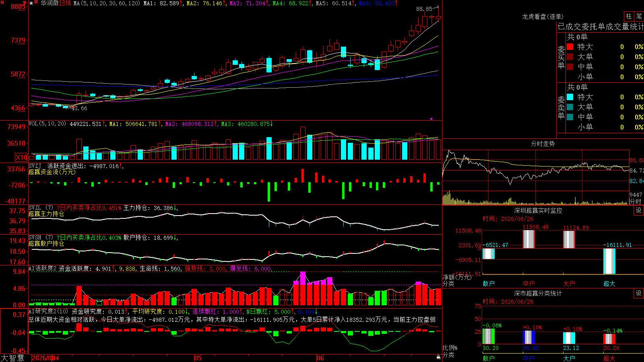Click the MA1: 82.589 value
This screenshot has width=644, height=362.
pyautogui.click(x=162, y=3)
